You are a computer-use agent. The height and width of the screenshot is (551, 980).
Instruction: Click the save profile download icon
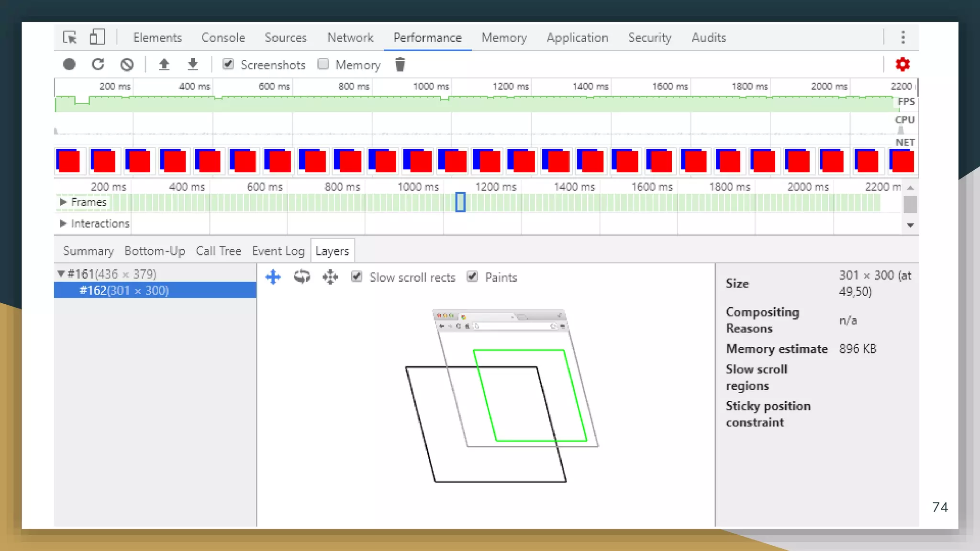tap(192, 64)
